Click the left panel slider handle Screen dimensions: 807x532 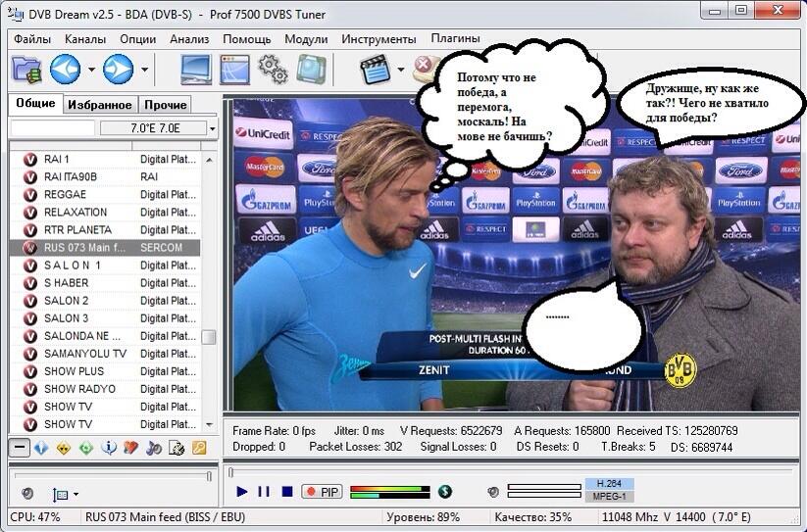[209, 476]
